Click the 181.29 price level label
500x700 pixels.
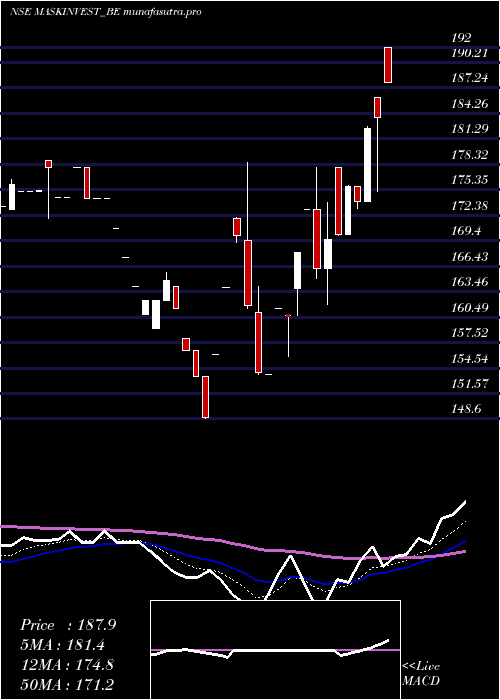(469, 129)
